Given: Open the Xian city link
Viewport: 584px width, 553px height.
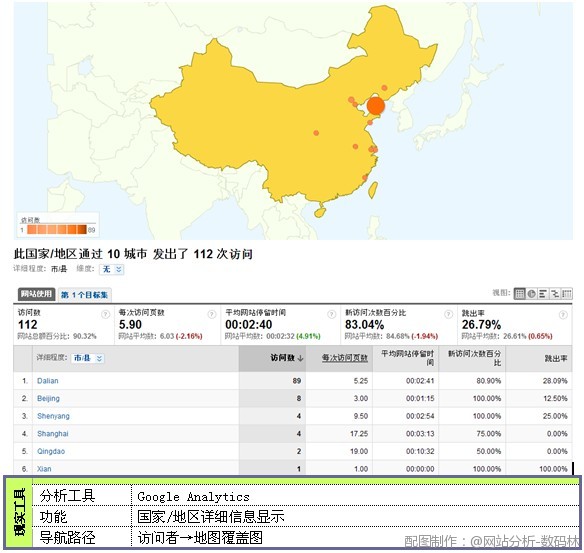Looking at the screenshot, I should pyautogui.click(x=44, y=469).
